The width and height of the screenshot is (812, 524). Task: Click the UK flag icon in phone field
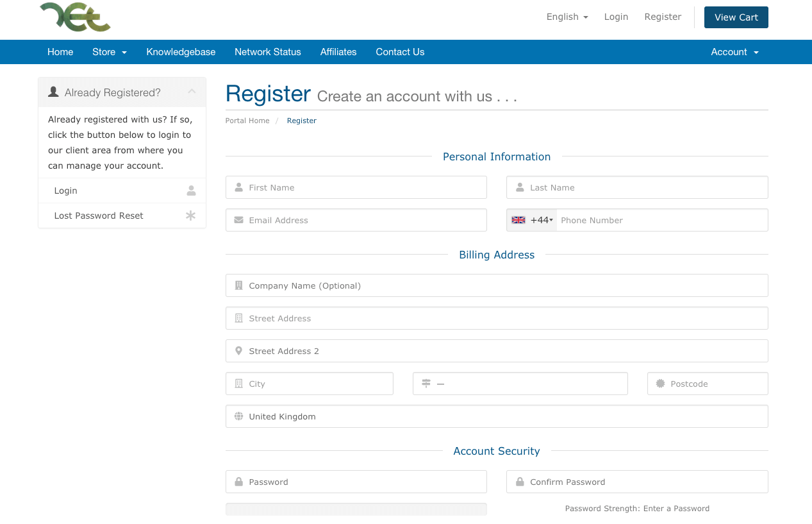pyautogui.click(x=518, y=220)
